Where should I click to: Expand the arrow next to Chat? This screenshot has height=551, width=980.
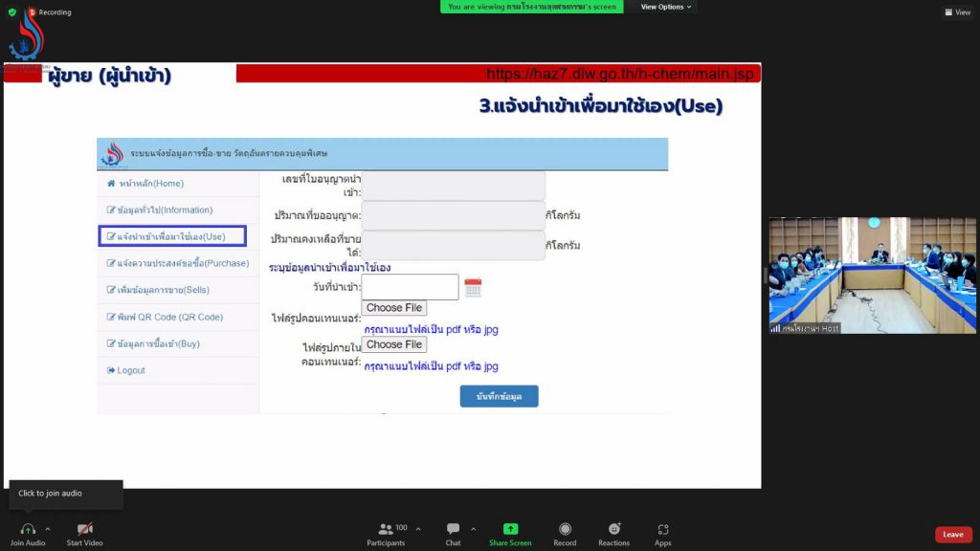click(x=473, y=527)
